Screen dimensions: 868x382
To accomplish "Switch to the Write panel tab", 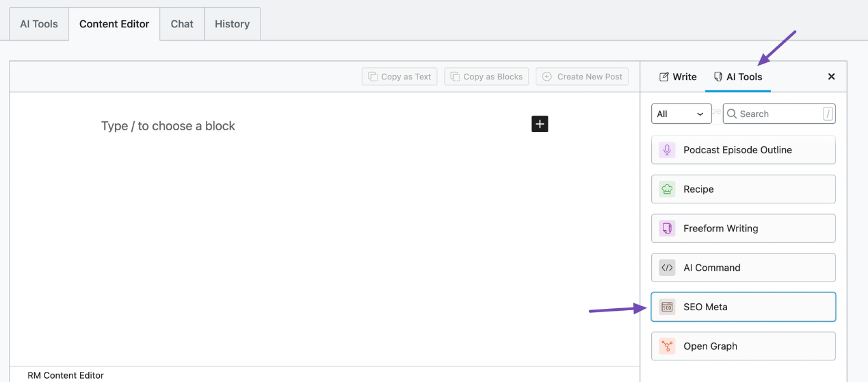I will coord(677,77).
